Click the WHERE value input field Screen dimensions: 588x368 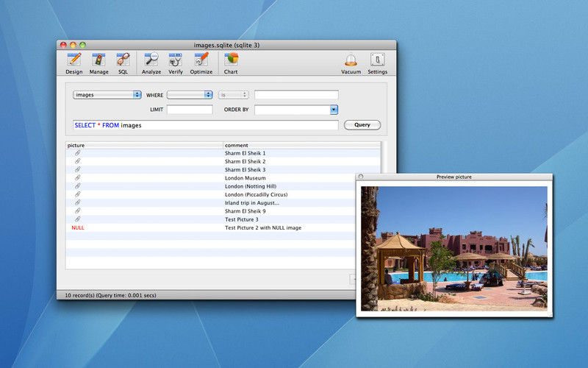coord(296,95)
